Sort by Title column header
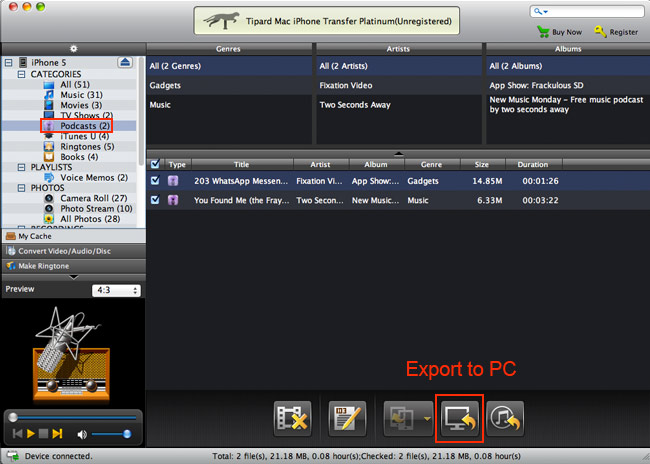Screen dimensions: 650x464 (x=241, y=165)
